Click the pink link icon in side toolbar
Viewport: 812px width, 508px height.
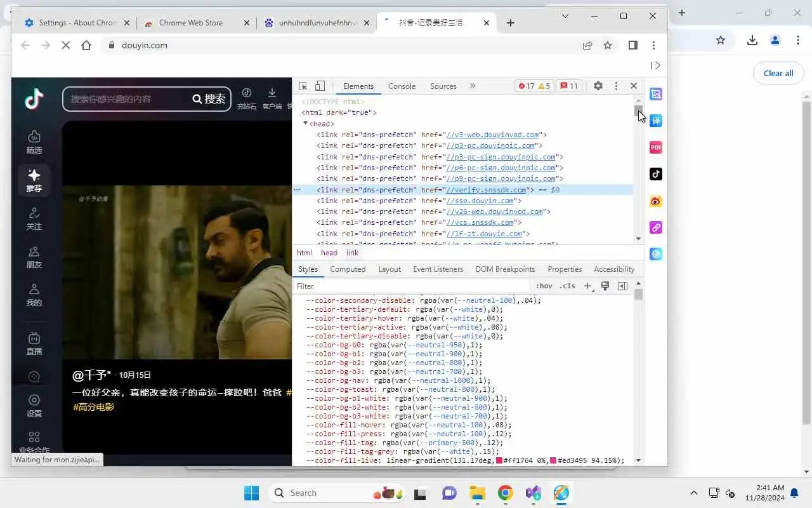(x=656, y=227)
